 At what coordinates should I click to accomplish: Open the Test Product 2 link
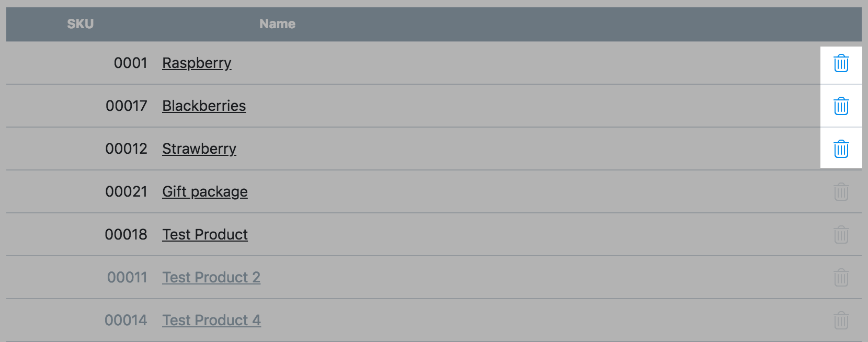[211, 278]
